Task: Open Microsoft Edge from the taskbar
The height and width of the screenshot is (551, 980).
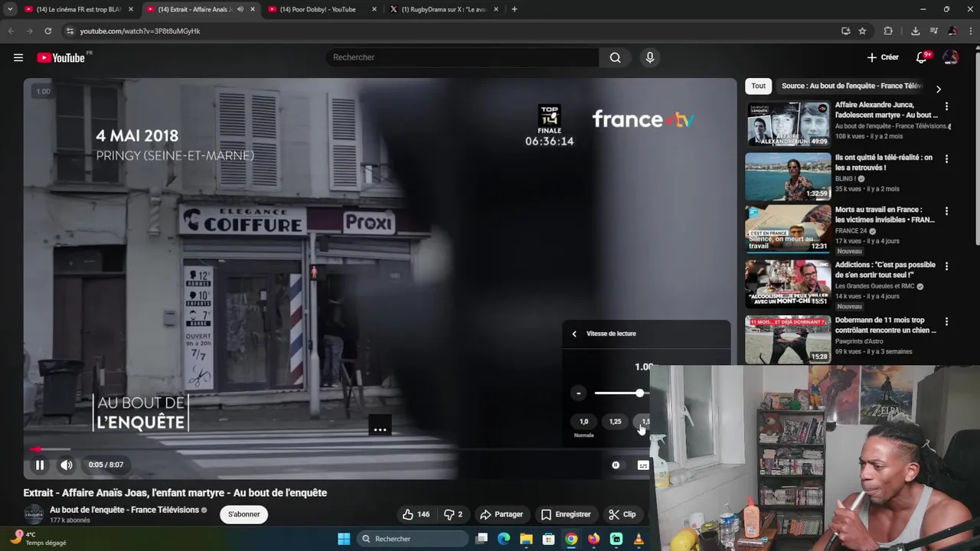Action: [504, 539]
